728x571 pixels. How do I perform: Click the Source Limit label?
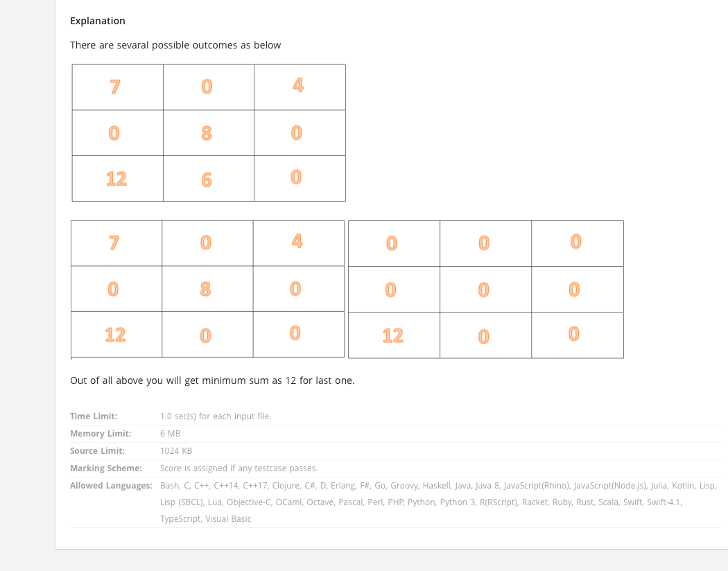coord(97,451)
